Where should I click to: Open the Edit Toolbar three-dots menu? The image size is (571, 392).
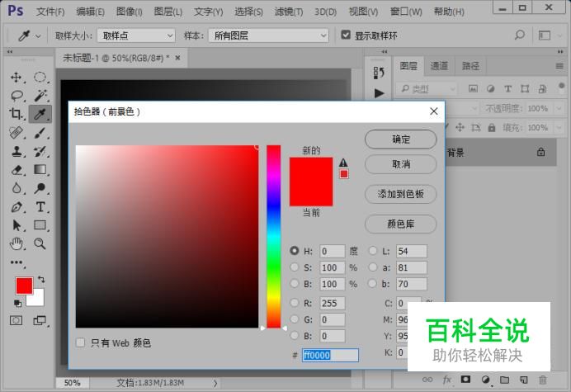tap(17, 262)
